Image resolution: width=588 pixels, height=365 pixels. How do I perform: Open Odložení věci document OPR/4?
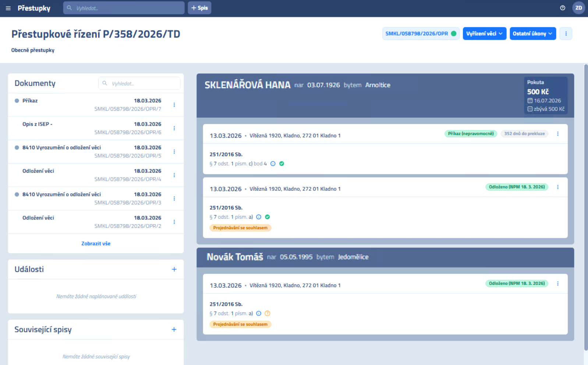tap(96, 175)
